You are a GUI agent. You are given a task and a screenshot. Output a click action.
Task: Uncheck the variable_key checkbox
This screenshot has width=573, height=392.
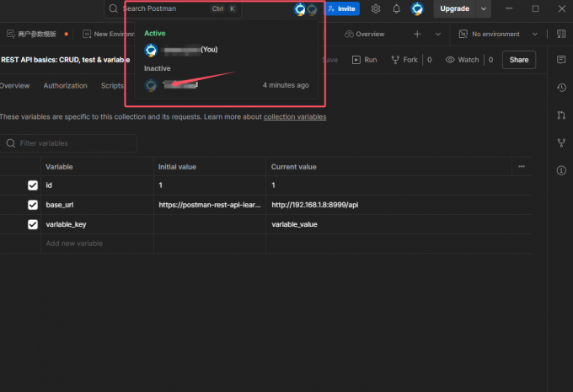click(x=33, y=224)
